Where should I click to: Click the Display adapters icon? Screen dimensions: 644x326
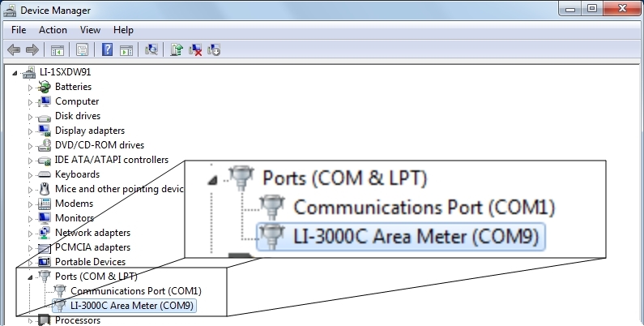click(44, 131)
